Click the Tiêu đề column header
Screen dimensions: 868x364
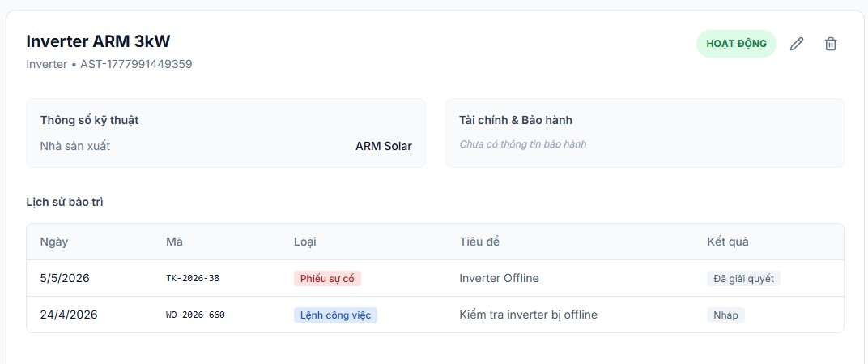point(479,242)
